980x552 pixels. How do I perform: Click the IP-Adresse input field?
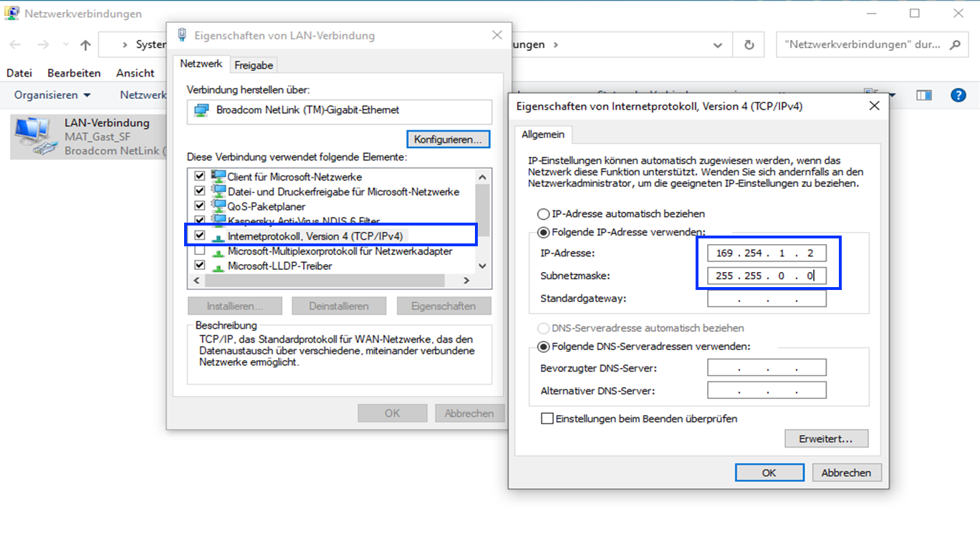767,253
